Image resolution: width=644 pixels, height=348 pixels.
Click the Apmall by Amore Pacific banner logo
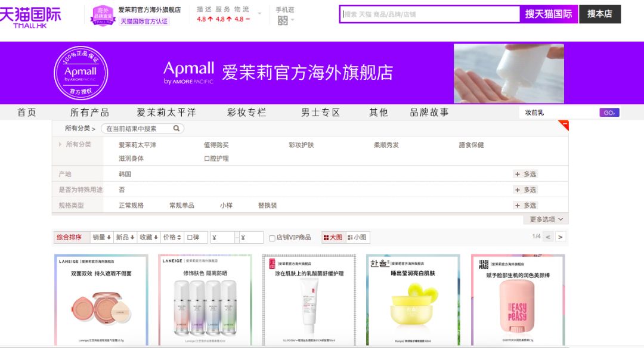(x=189, y=73)
